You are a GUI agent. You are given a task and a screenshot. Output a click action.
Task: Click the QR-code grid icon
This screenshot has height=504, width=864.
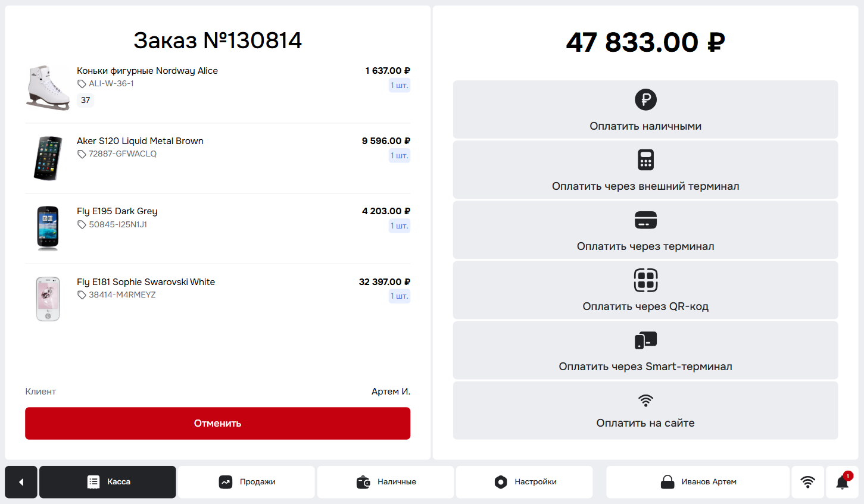(645, 280)
